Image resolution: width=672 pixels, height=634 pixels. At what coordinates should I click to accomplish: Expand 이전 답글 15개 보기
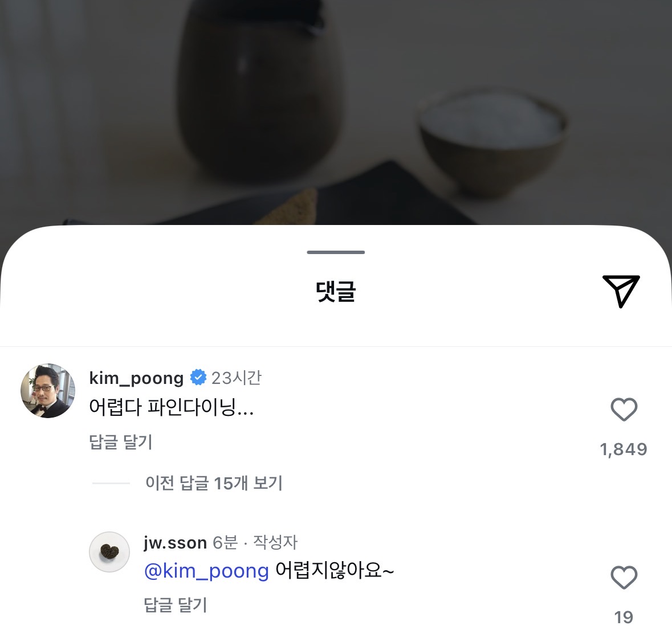[x=214, y=483]
